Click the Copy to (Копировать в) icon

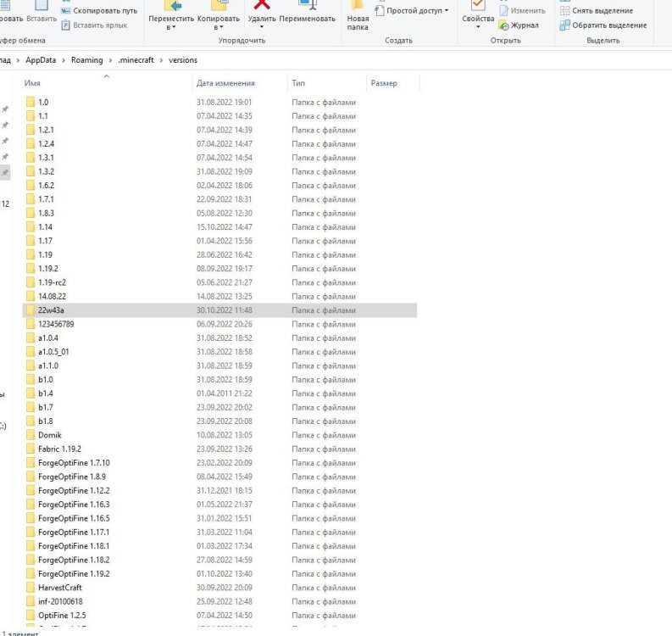pyautogui.click(x=219, y=6)
